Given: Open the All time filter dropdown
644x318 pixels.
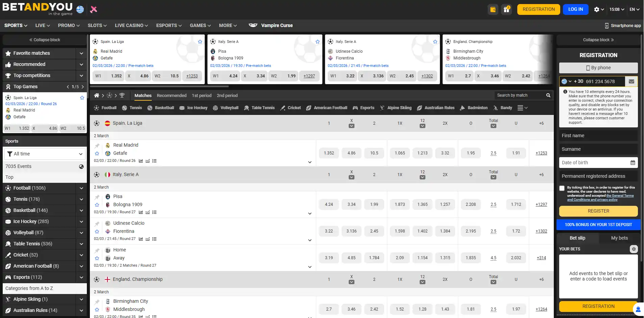Looking at the screenshot, I should point(45,154).
